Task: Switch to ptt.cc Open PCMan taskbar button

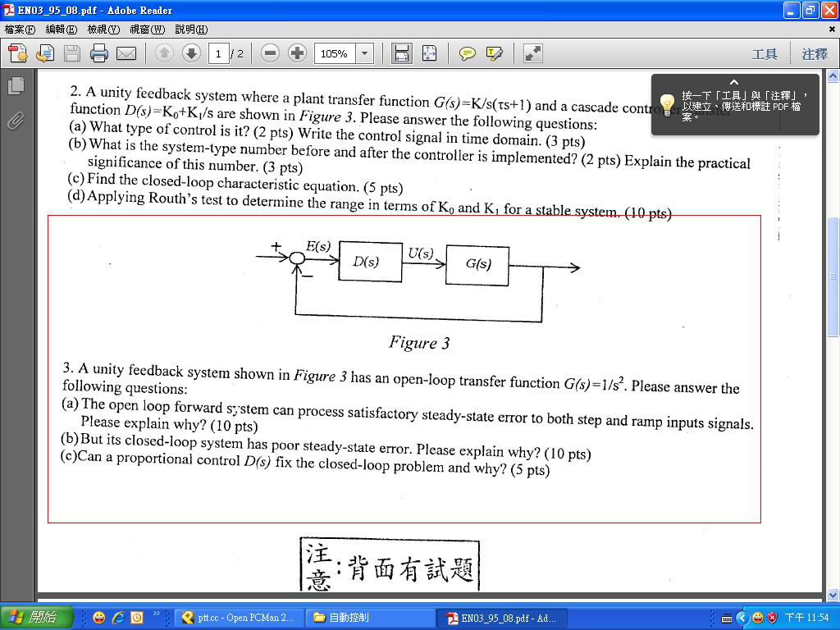Action: 239,618
